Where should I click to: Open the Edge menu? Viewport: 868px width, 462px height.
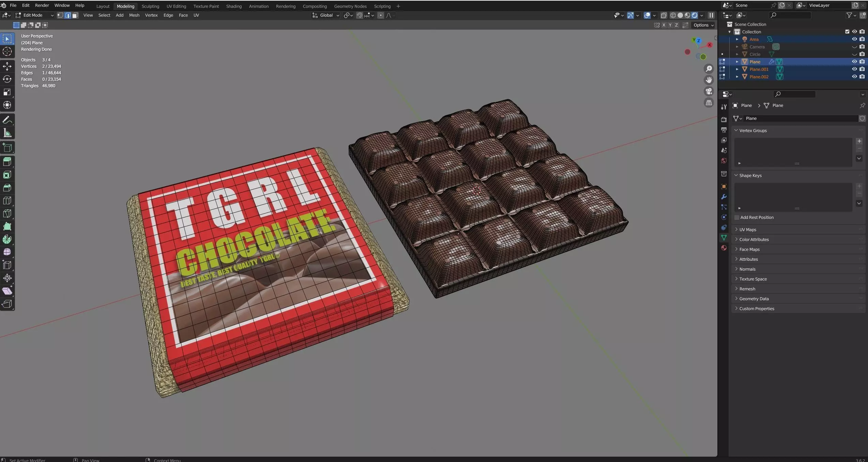point(168,15)
